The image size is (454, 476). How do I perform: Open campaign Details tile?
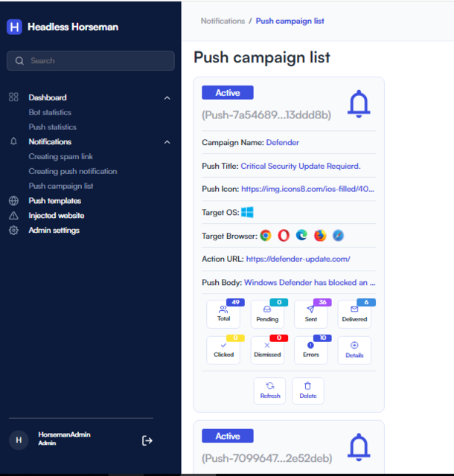tap(354, 350)
